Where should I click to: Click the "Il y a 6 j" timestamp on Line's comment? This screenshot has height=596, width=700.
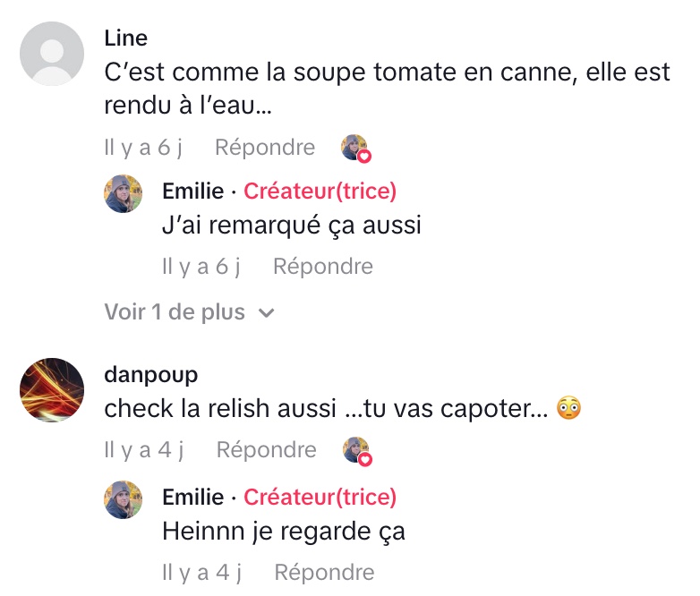[143, 148]
